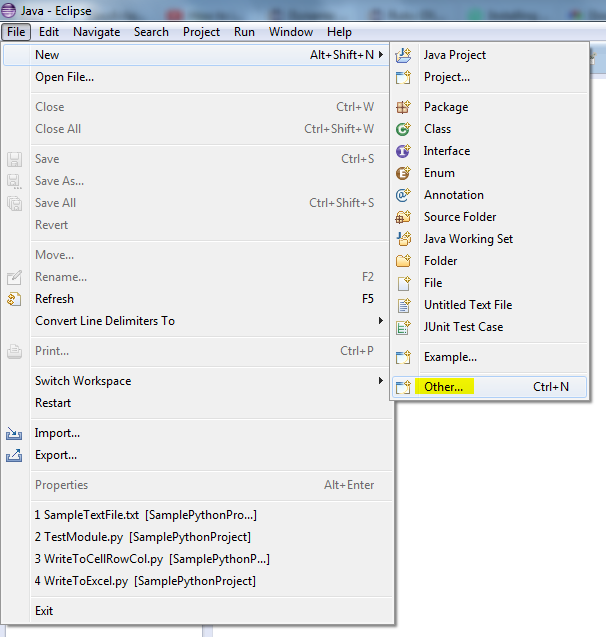Open the Navigate menu

[97, 32]
